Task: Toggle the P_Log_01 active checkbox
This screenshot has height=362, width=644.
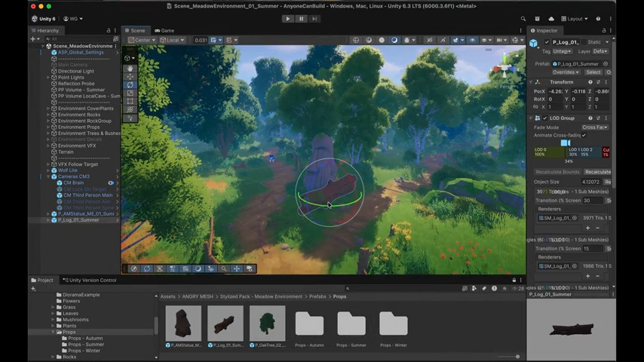Action: coord(547,42)
